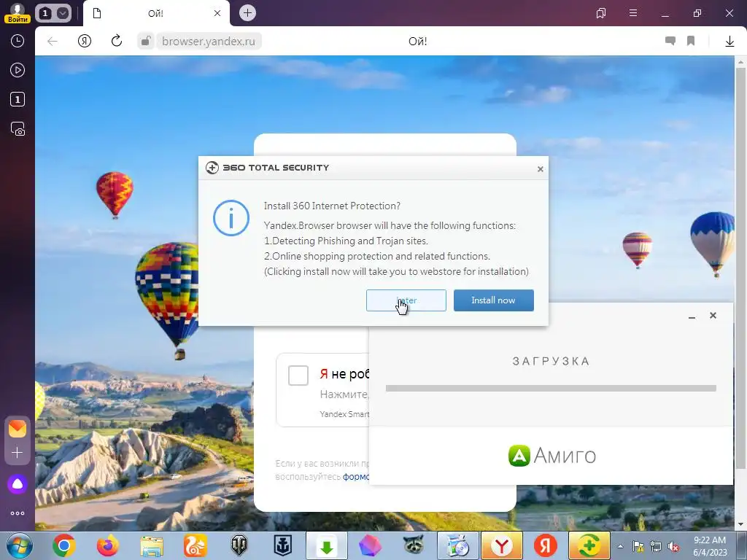This screenshot has width=747, height=560.
Task: Show hidden system tray icons
Action: 620,546
